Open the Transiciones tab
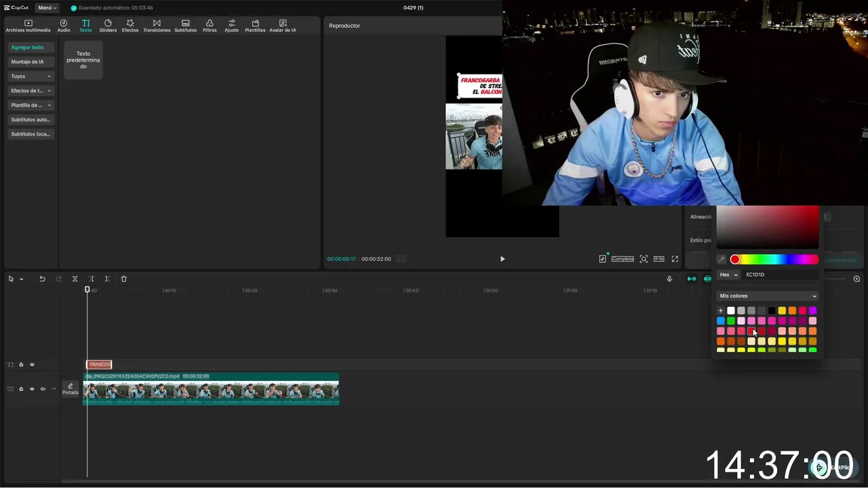868x488 pixels. (x=157, y=26)
